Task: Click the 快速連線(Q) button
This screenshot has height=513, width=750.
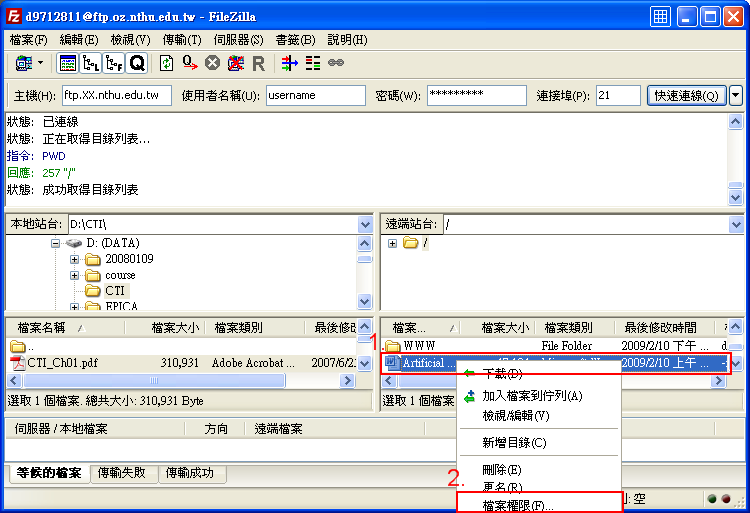Action: click(686, 96)
